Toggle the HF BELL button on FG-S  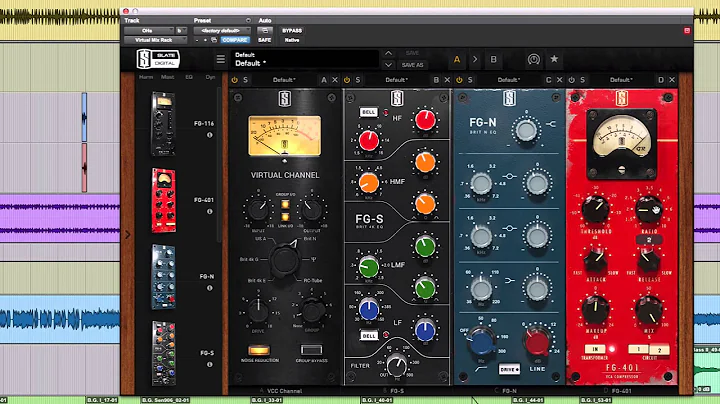pos(368,112)
